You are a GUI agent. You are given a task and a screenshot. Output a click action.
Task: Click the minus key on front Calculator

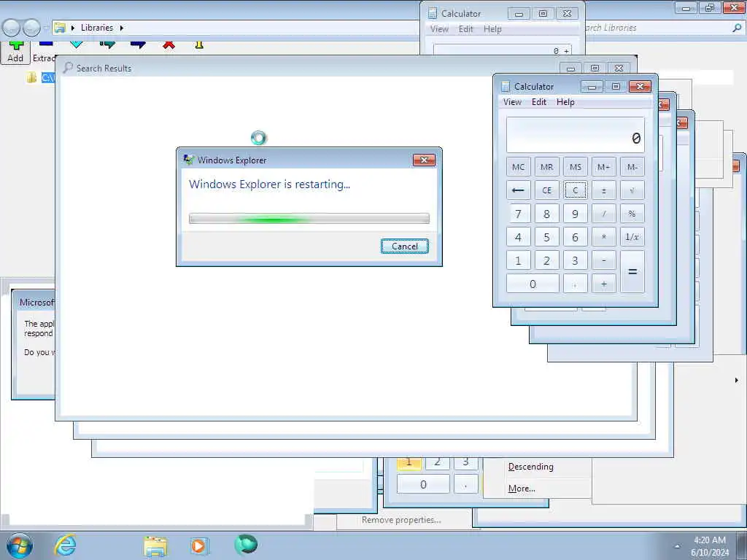(603, 260)
